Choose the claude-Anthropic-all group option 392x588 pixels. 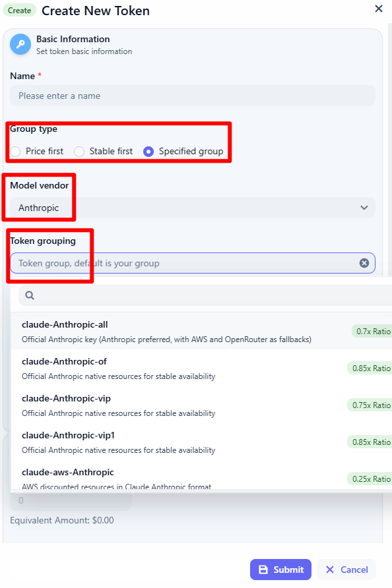tap(201, 332)
